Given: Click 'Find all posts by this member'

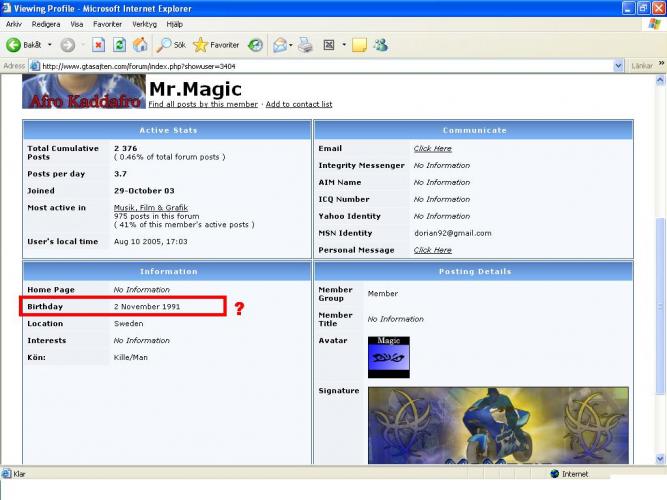Looking at the screenshot, I should [x=203, y=104].
